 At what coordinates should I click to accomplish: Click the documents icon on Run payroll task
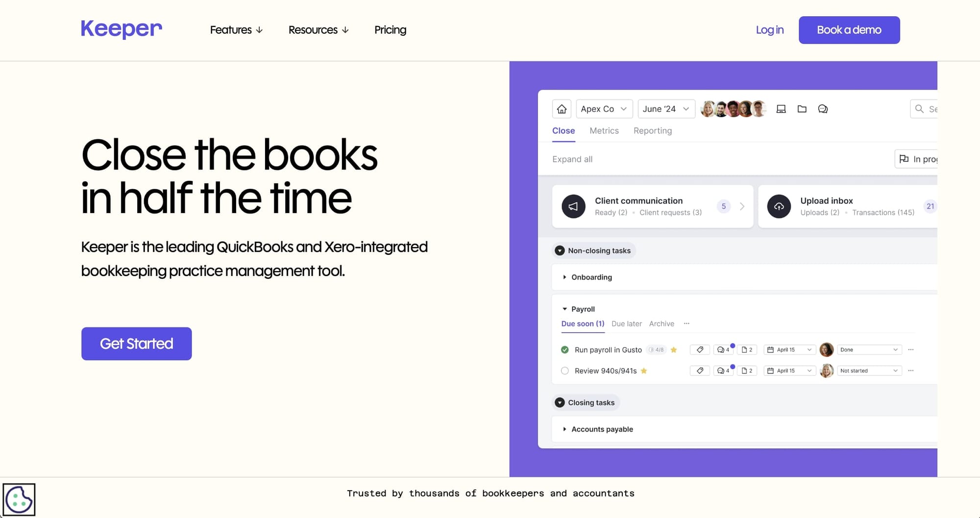coord(746,349)
